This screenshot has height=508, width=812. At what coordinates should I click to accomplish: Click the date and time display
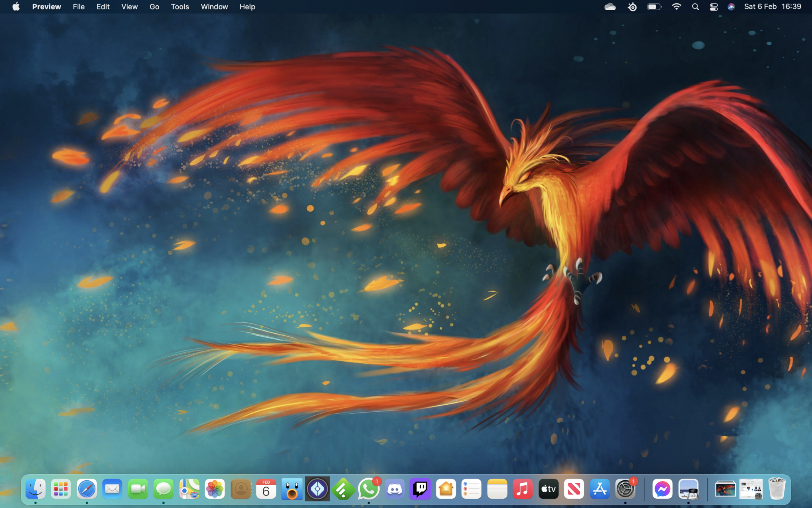click(772, 7)
